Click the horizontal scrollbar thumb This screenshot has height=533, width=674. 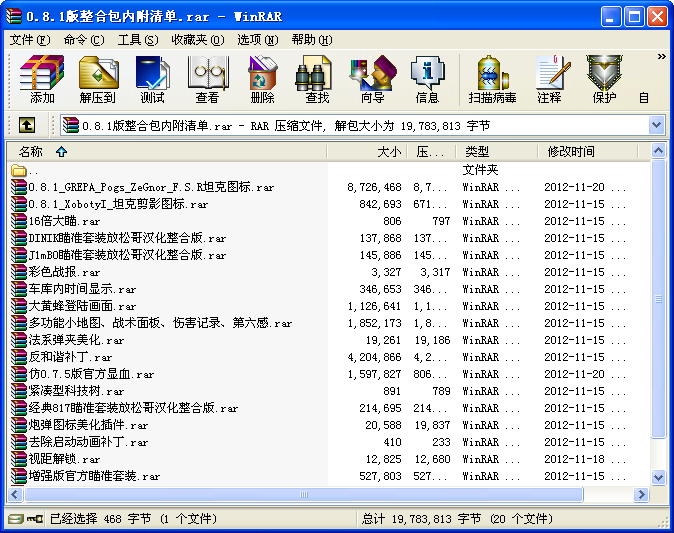pos(304,494)
